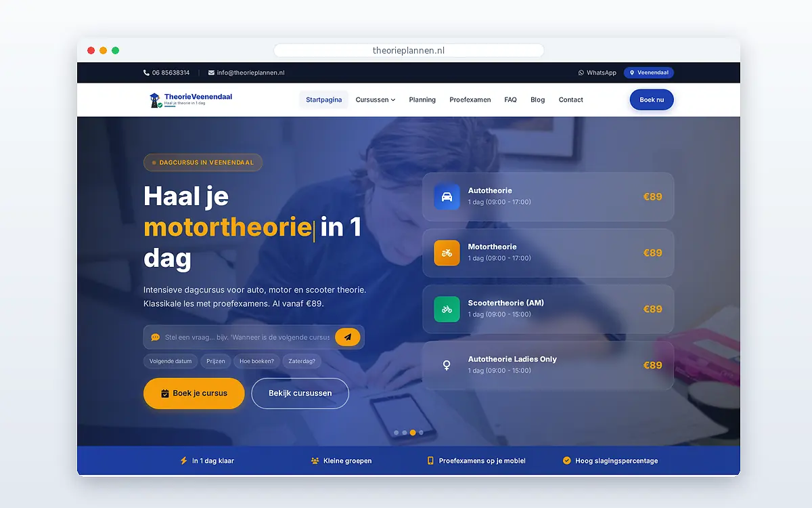Image resolution: width=812 pixels, height=508 pixels.
Task: Click the mobile phone icon beside Proefexamens op je mobiel
Action: point(430,461)
